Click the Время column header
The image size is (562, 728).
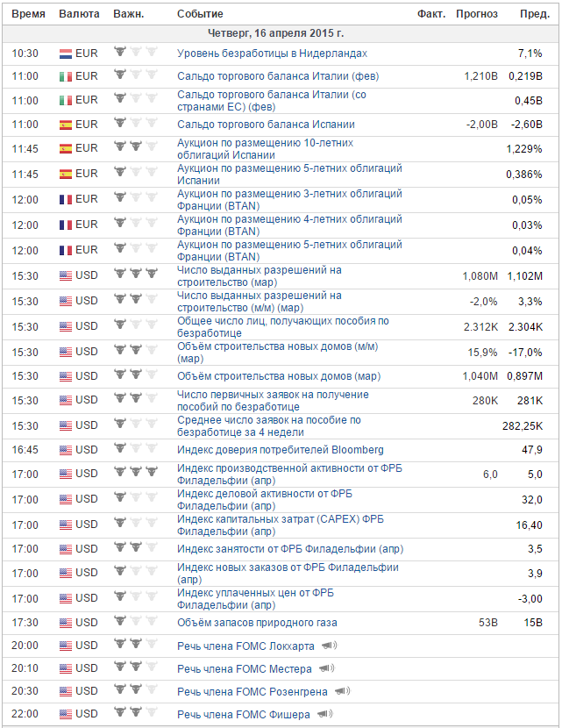28,14
